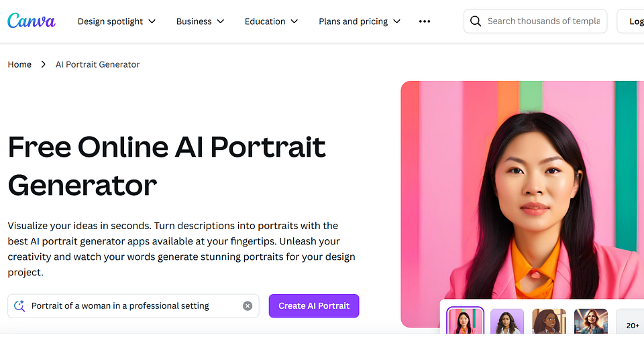Image resolution: width=644 pixels, height=343 pixels.
Task: Select the curly-haired illustrated woman thumbnail
Action: coord(549,322)
